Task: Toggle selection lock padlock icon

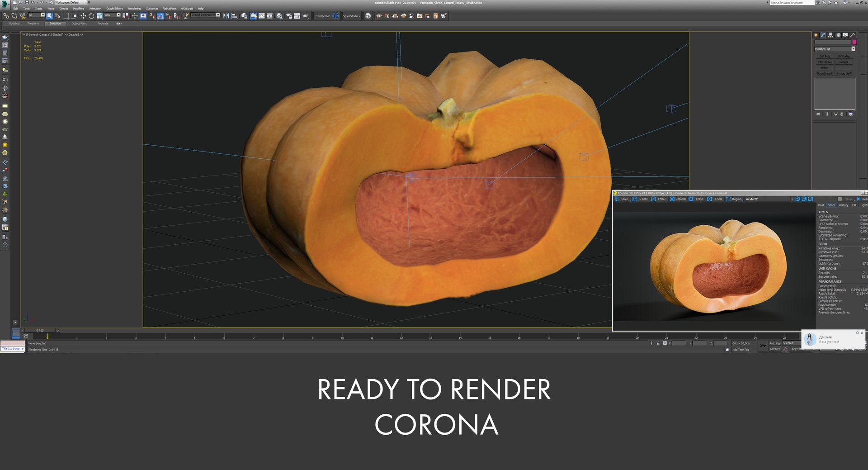Action: point(658,343)
